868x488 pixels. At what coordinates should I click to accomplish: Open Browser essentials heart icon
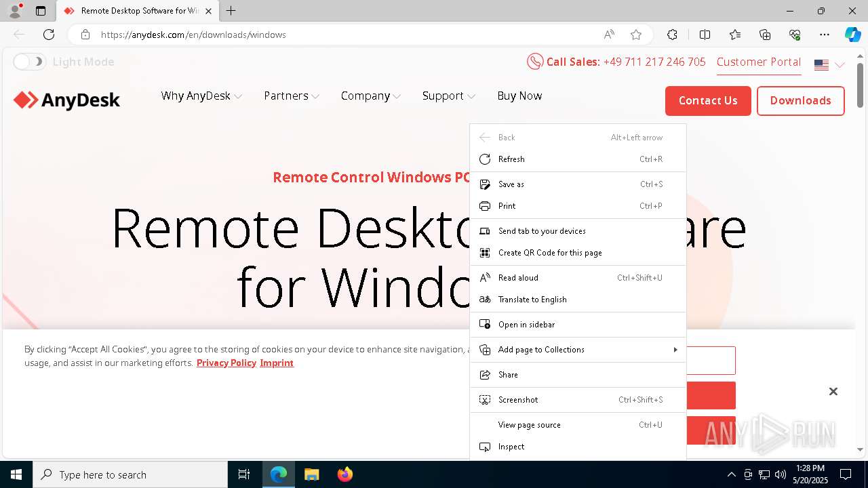pyautogui.click(x=795, y=35)
